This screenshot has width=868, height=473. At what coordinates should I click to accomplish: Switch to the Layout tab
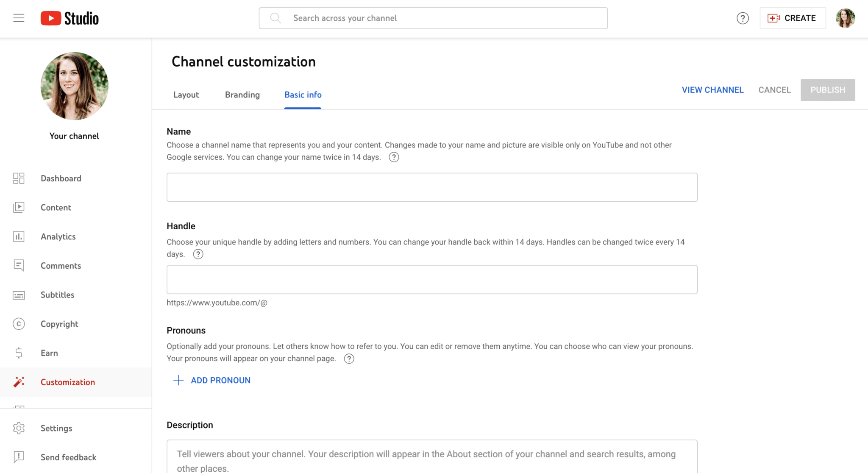(x=186, y=95)
